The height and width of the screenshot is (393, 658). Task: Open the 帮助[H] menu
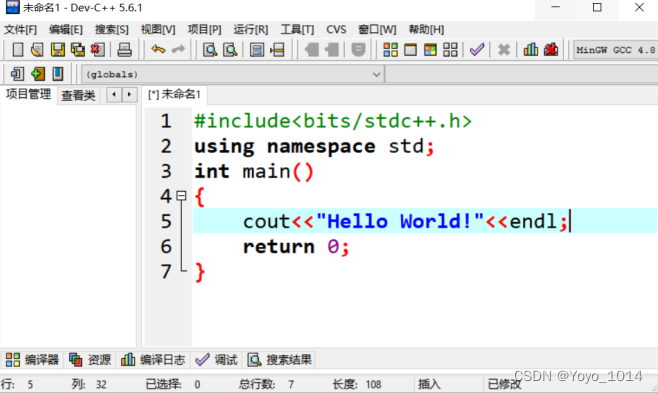426,29
